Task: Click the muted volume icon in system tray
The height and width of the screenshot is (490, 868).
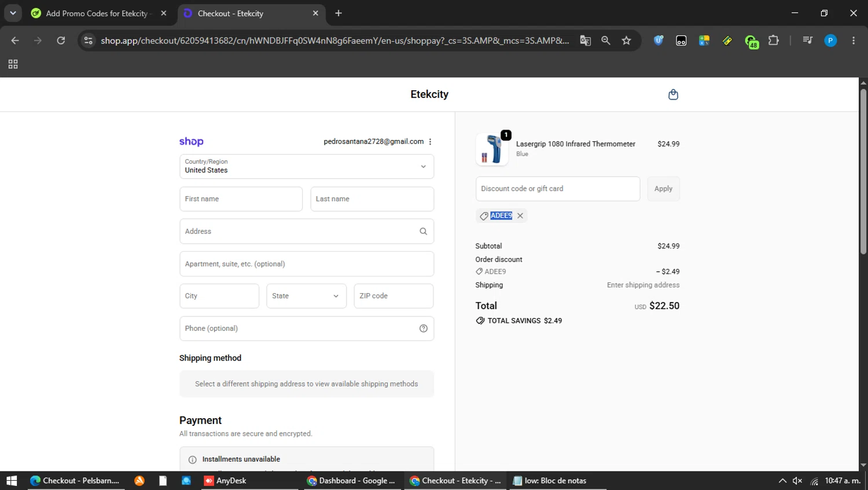Action: click(x=797, y=481)
